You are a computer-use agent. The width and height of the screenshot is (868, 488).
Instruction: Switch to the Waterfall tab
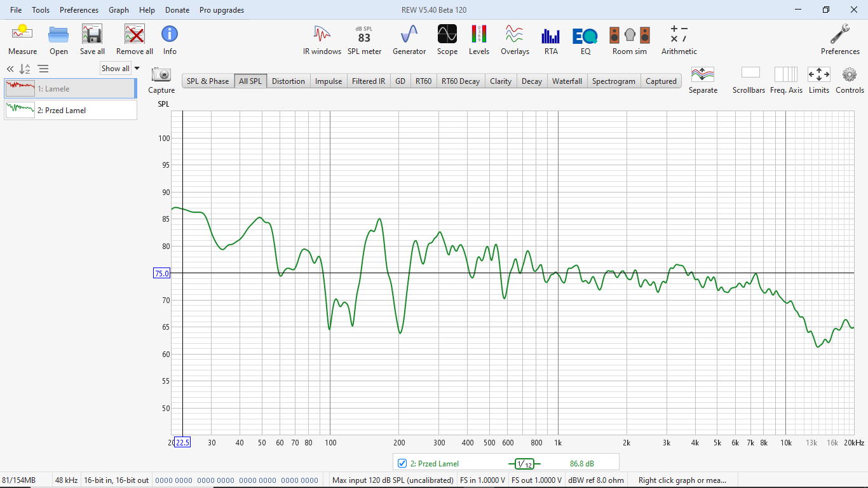point(567,81)
